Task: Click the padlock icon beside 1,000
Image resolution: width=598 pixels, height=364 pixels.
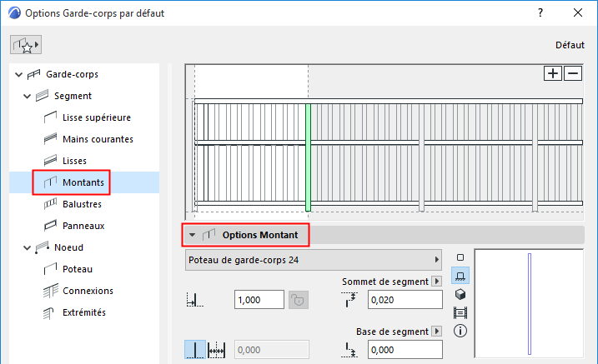Action: point(298,300)
